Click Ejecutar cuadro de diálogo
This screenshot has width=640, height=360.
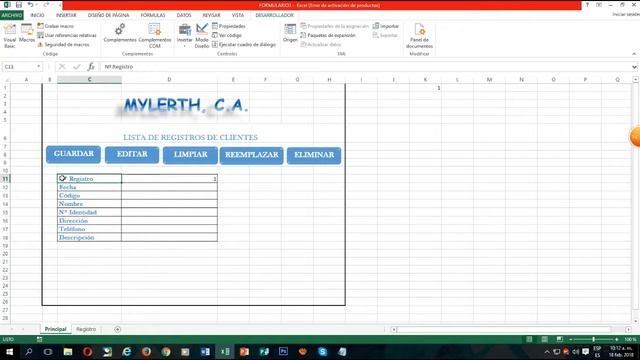point(244,44)
